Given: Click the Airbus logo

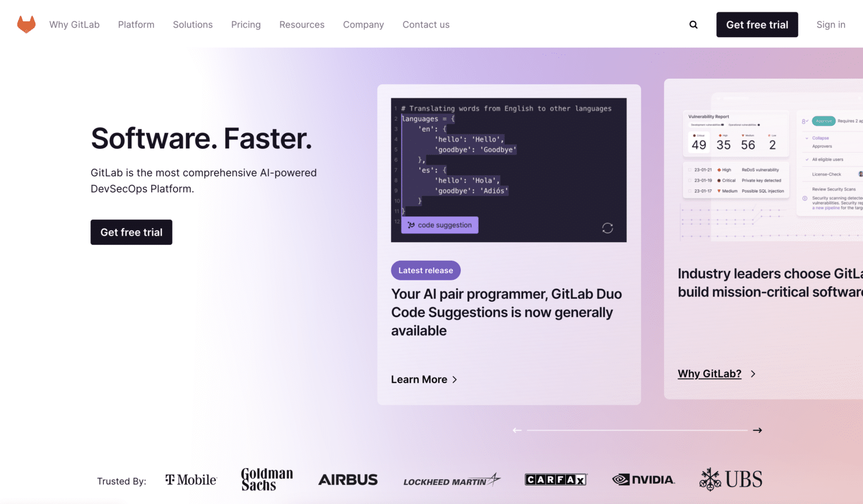Looking at the screenshot, I should [x=348, y=480].
